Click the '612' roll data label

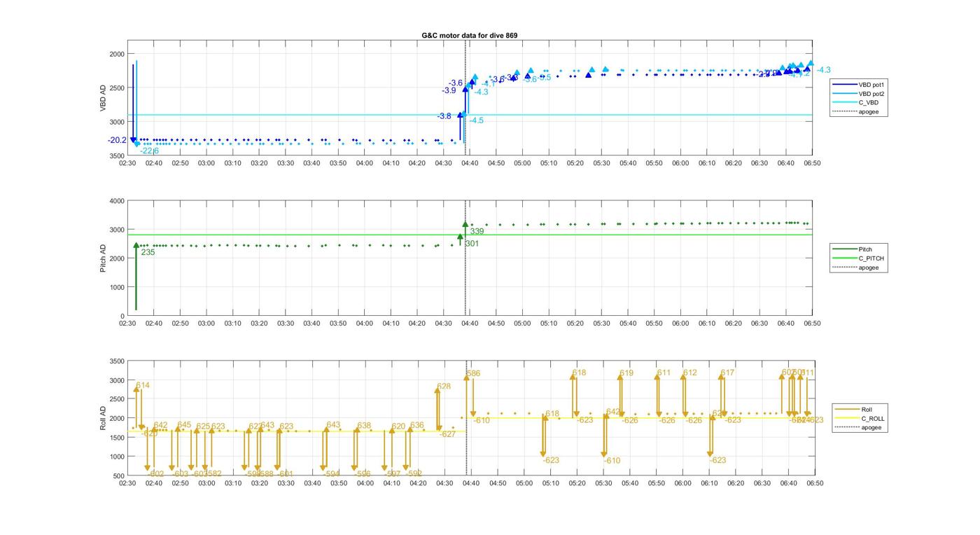pyautogui.click(x=690, y=373)
